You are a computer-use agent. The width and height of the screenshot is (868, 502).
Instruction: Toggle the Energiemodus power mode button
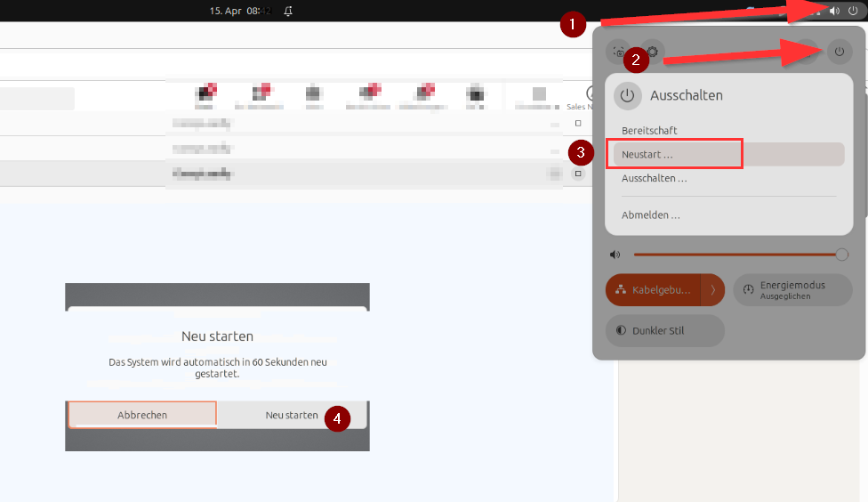coord(792,290)
